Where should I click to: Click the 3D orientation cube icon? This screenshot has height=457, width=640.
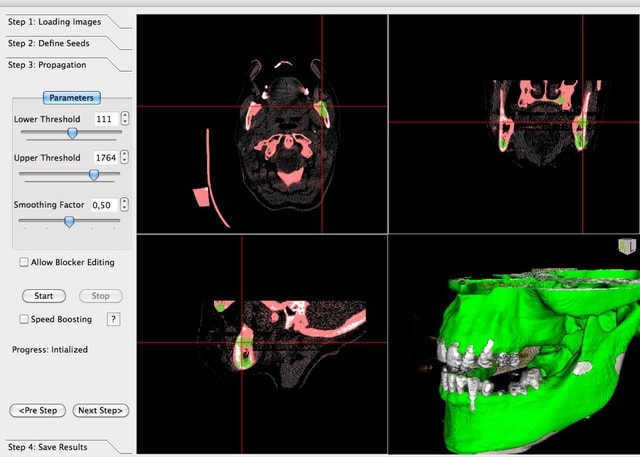pyautogui.click(x=627, y=246)
